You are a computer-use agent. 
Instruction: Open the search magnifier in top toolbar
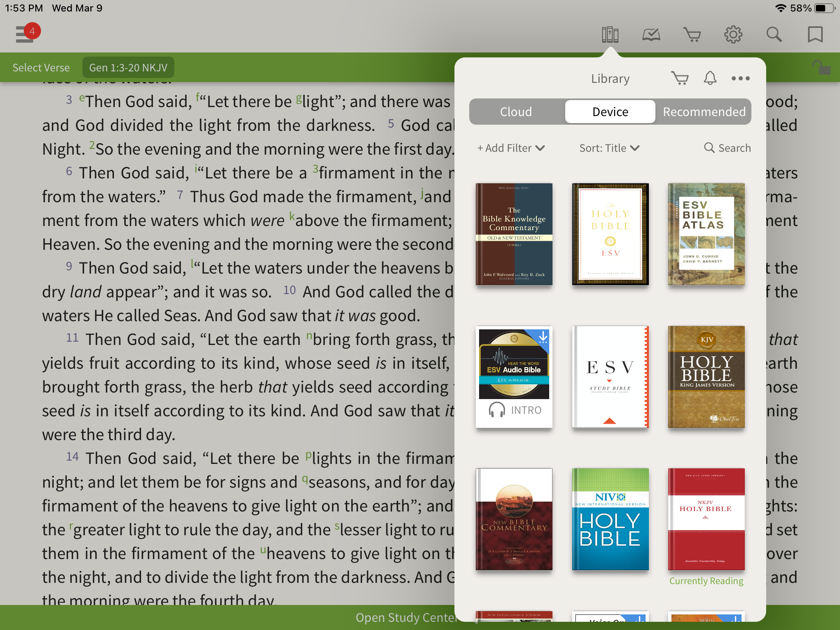point(774,34)
